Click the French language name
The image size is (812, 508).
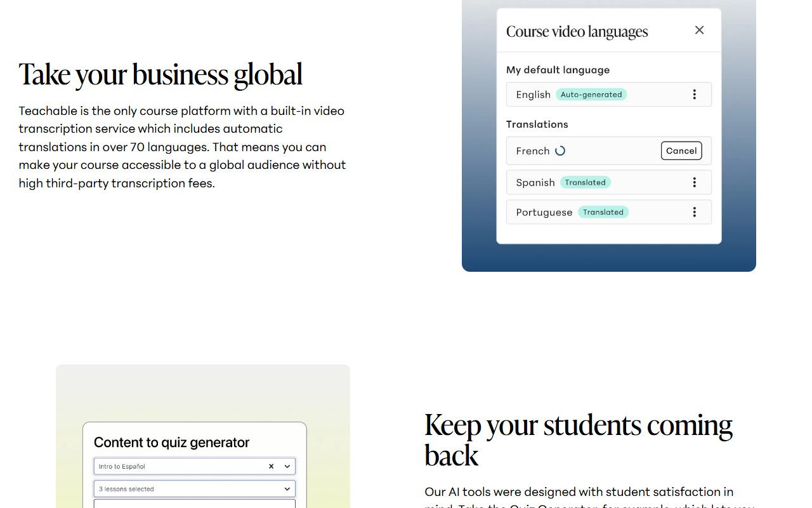point(532,151)
